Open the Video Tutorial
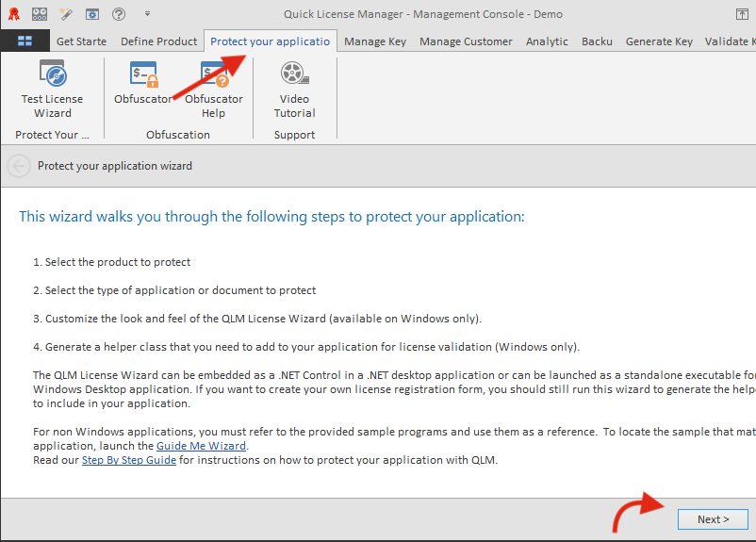This screenshot has width=756, height=542. [294, 90]
